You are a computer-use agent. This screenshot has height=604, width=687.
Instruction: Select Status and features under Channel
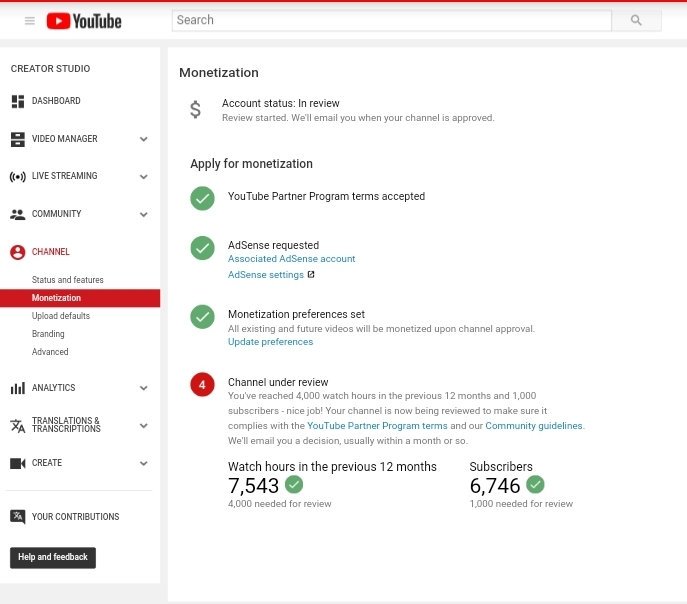pyautogui.click(x=67, y=280)
